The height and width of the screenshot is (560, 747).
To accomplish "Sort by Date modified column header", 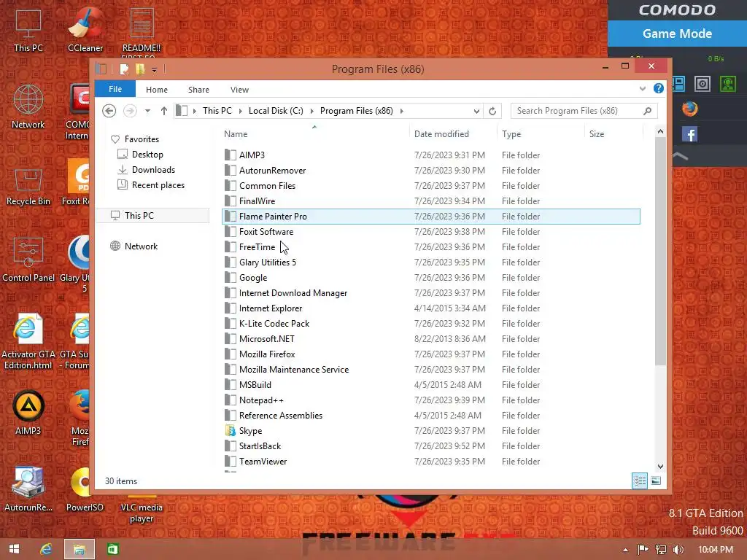I will [452, 134].
